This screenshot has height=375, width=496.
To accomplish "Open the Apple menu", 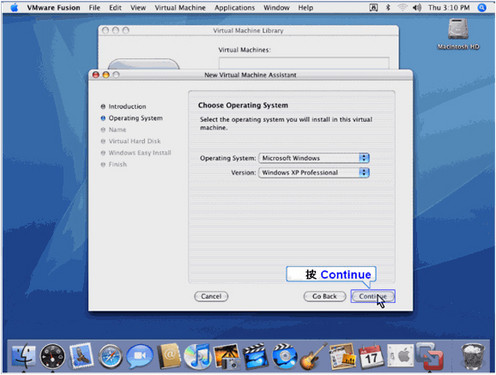I will [x=14, y=7].
